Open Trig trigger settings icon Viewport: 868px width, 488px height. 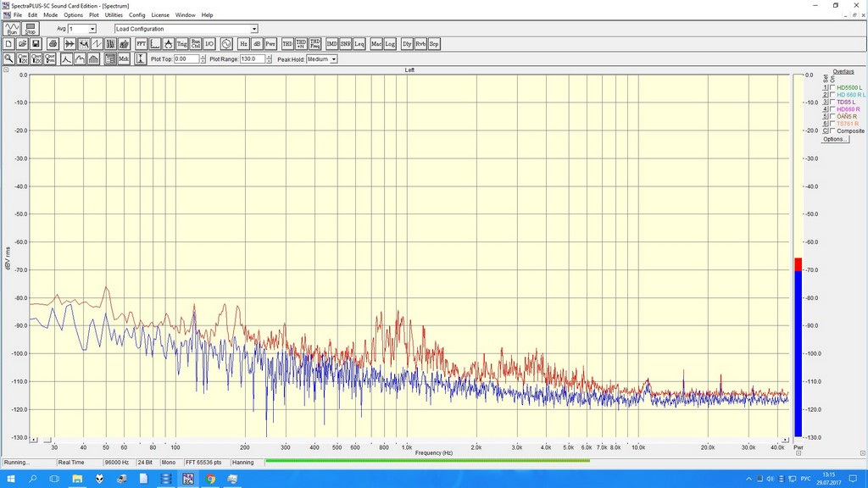tap(181, 44)
